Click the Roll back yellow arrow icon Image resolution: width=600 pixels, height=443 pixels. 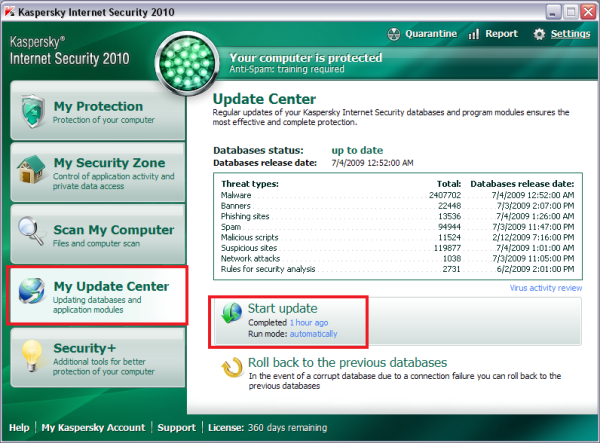232,366
